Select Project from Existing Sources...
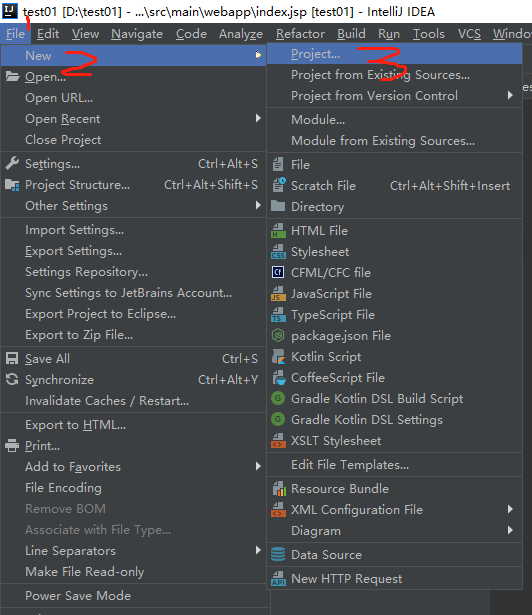Screen dimensions: 532x615 point(394,75)
